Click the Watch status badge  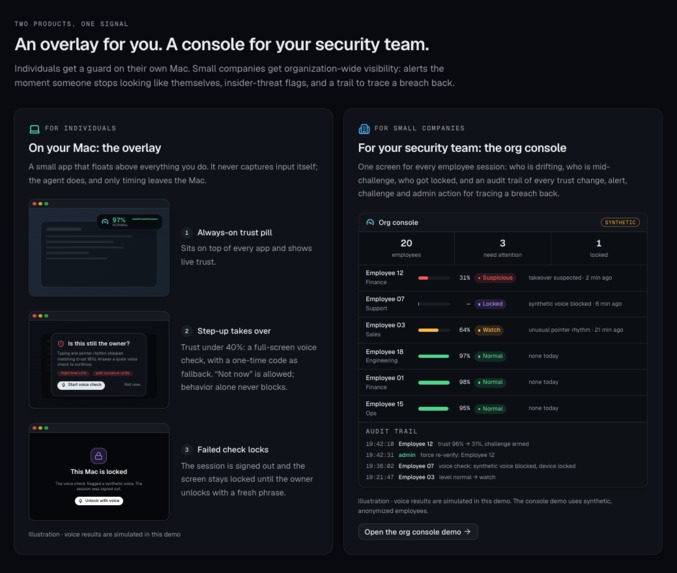(489, 330)
